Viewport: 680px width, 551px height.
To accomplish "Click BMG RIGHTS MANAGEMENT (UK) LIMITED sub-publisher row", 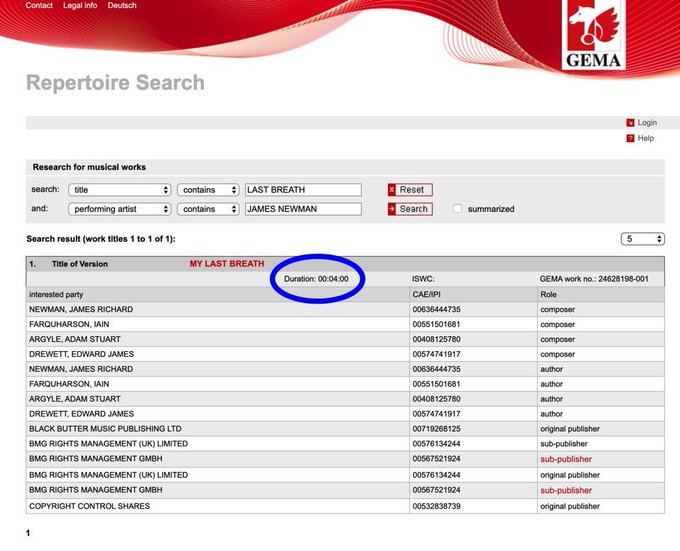I will coord(345,444).
